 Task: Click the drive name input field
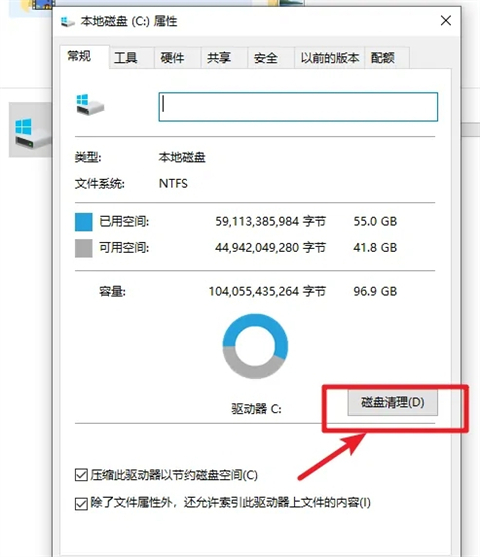[x=298, y=107]
